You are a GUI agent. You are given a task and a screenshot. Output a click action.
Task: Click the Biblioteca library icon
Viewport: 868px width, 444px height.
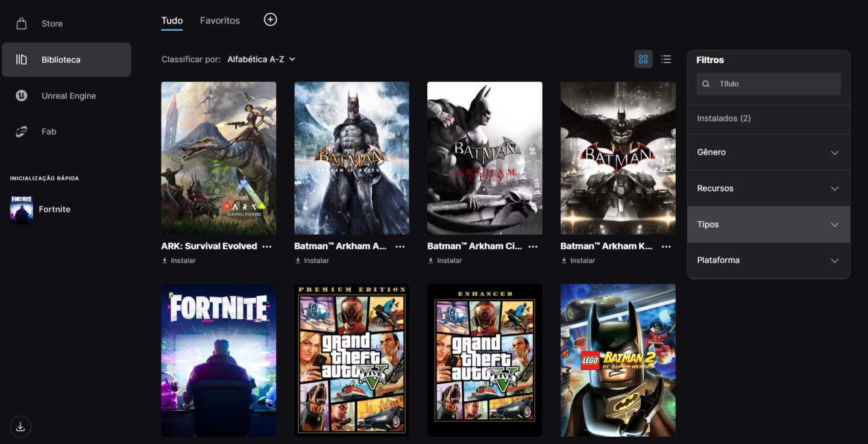click(x=22, y=60)
